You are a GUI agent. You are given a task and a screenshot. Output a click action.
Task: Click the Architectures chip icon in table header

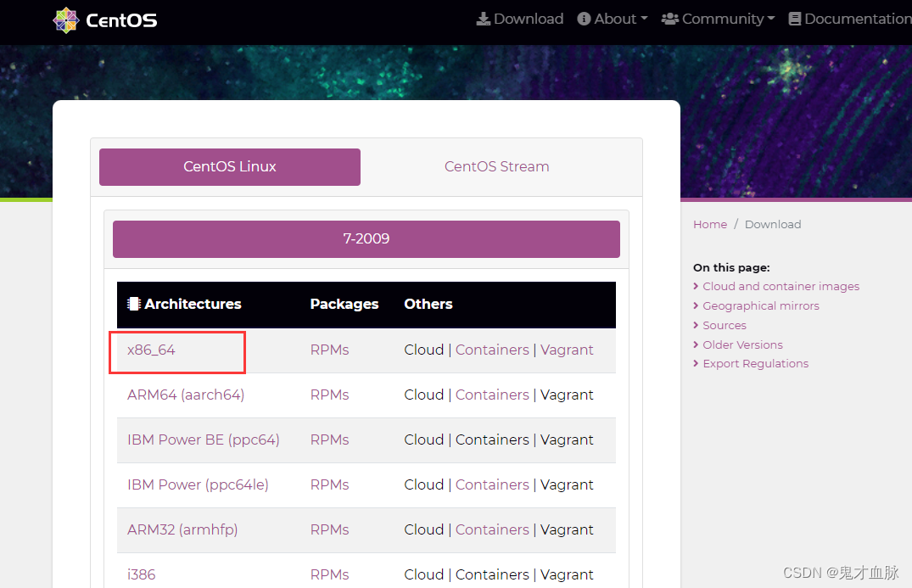point(134,304)
